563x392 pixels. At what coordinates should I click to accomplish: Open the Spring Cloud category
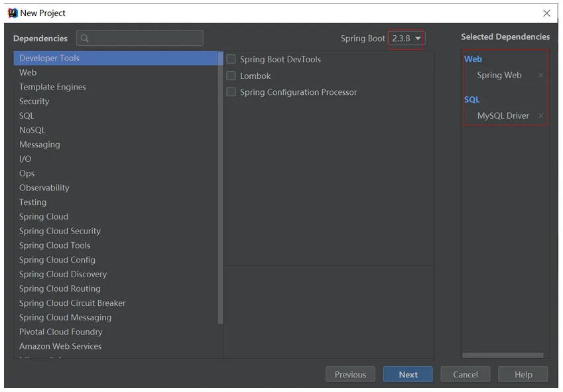pyautogui.click(x=115, y=216)
